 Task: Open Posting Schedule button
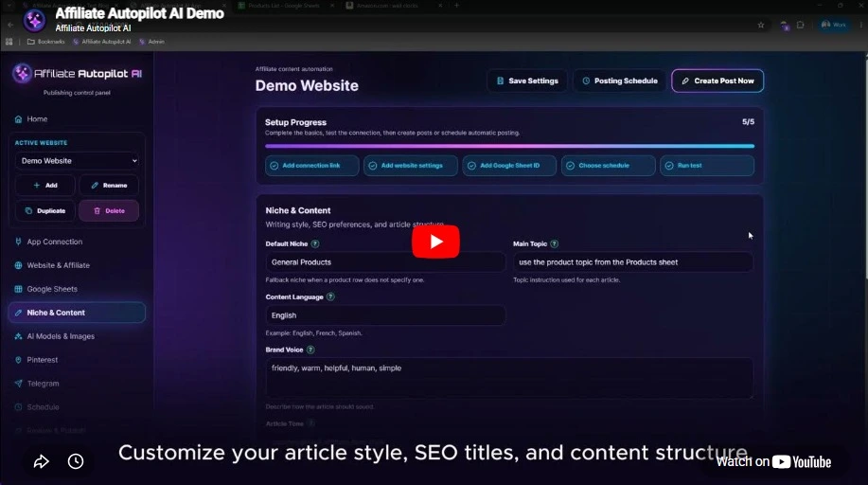[x=619, y=81]
